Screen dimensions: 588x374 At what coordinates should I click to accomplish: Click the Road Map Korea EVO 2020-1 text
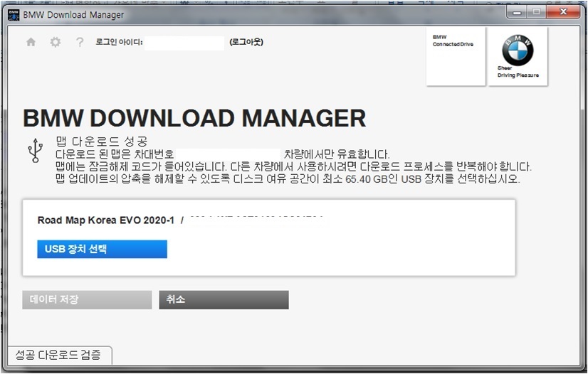coord(106,220)
